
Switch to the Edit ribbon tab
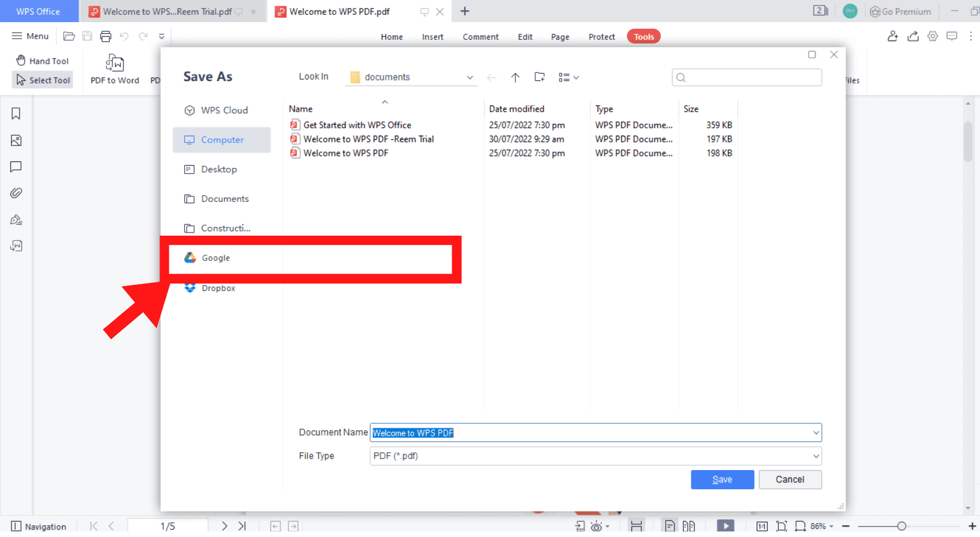(525, 37)
